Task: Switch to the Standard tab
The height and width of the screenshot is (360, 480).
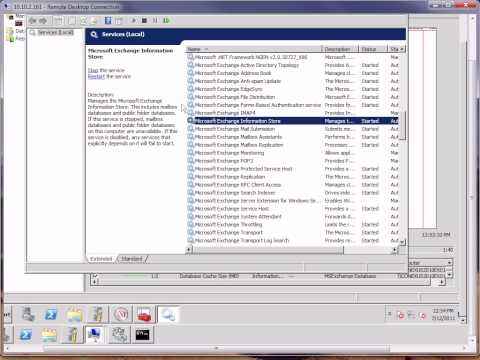Action: coord(132,259)
